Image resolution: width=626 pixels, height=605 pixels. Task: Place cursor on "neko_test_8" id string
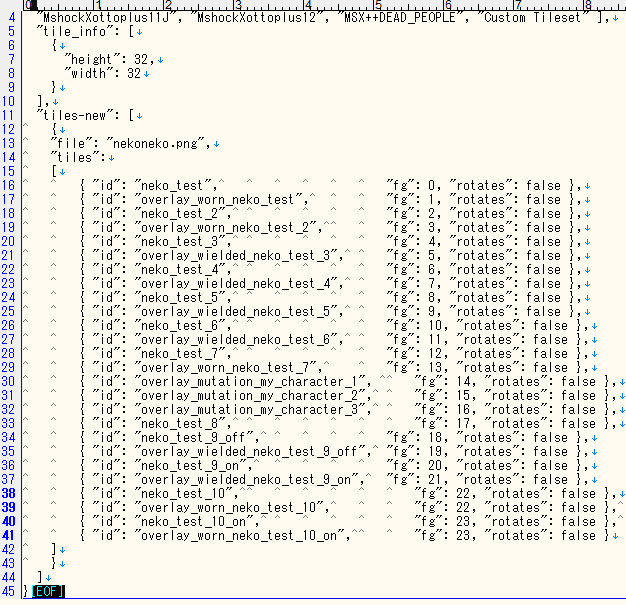tap(177, 423)
